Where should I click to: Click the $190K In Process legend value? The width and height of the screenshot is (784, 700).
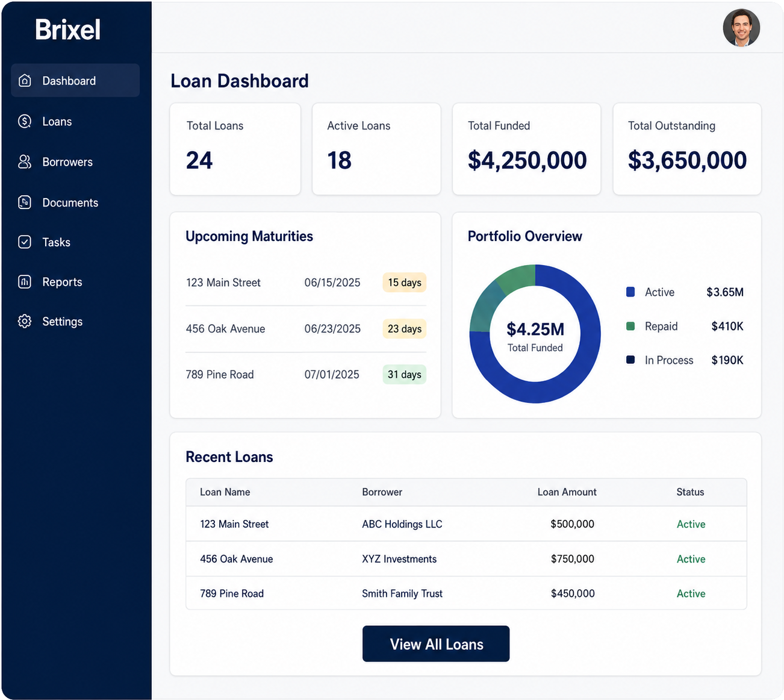727,360
